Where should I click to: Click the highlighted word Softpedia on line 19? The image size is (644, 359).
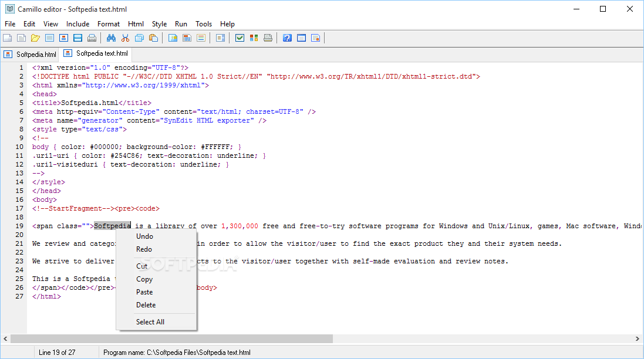pyautogui.click(x=113, y=226)
